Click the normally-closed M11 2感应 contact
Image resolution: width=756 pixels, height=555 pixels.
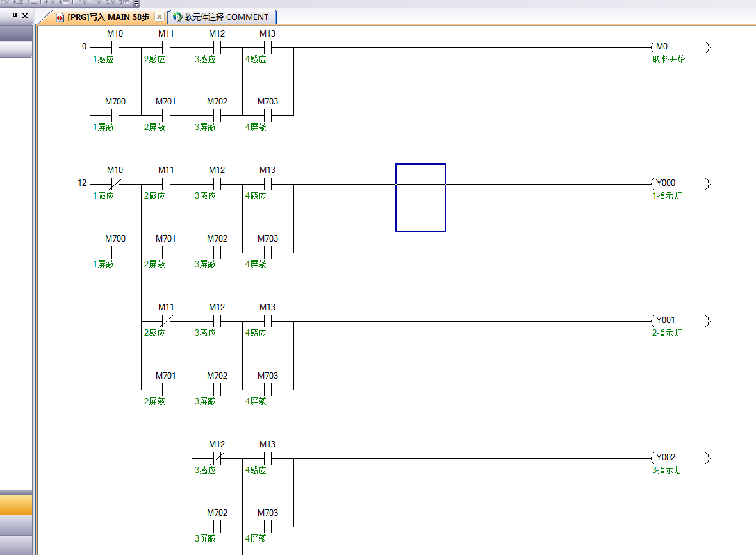(x=166, y=321)
